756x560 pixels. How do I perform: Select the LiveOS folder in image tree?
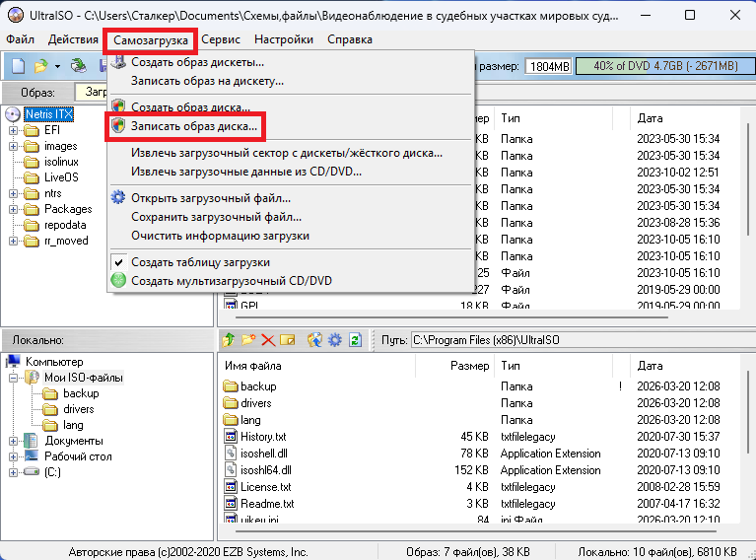[61, 177]
